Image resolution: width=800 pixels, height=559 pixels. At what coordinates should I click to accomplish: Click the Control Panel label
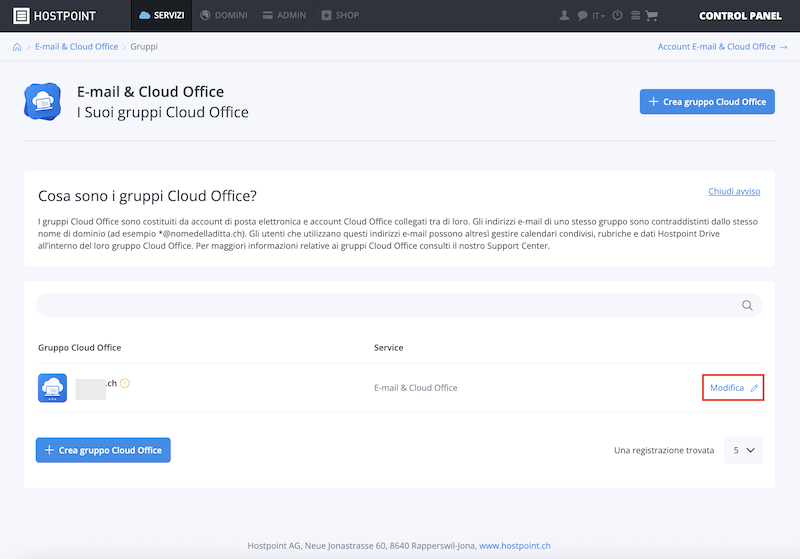tap(740, 16)
